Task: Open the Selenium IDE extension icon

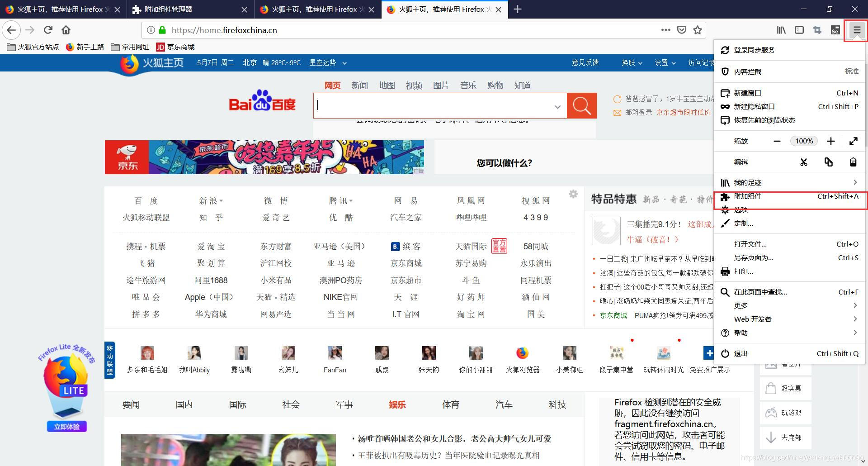Action: [x=835, y=30]
